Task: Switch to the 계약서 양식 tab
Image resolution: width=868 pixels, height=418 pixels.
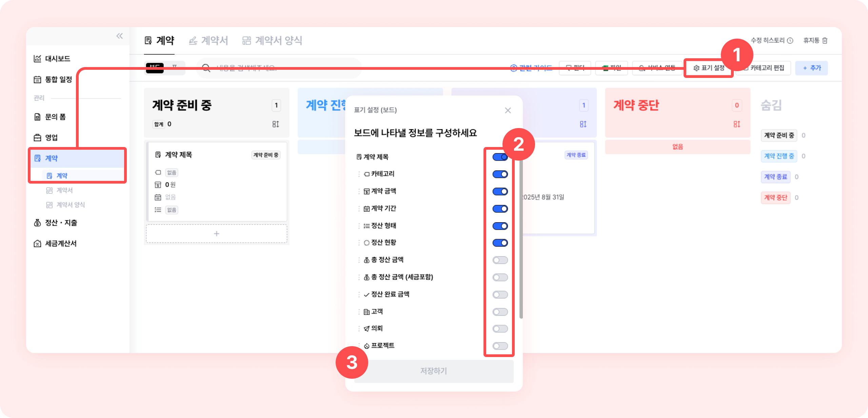Action: click(272, 41)
